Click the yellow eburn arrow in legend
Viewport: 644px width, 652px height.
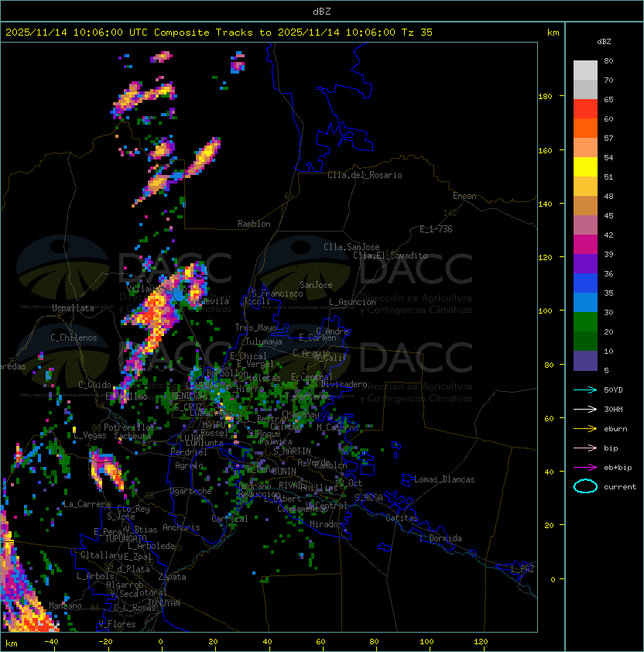585,428
